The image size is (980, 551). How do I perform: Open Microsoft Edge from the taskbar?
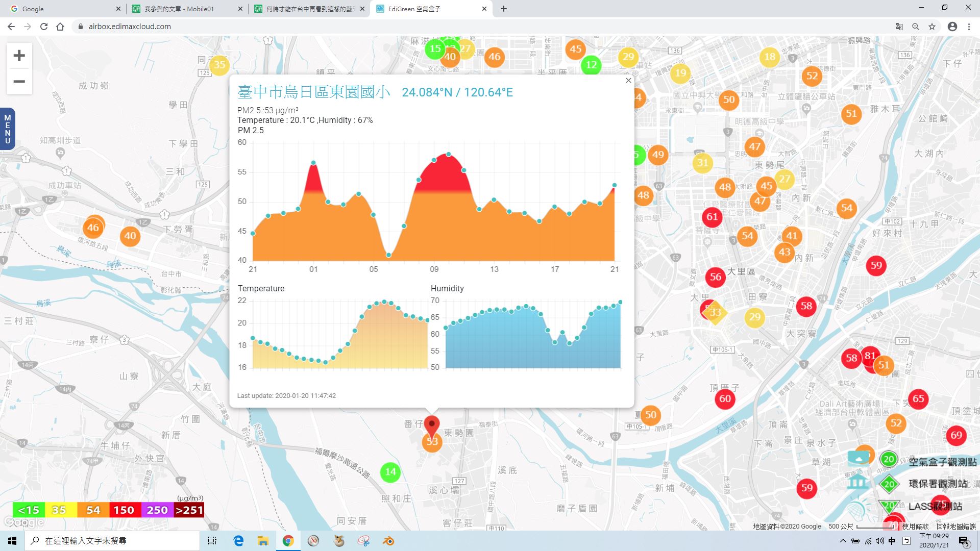coord(238,541)
